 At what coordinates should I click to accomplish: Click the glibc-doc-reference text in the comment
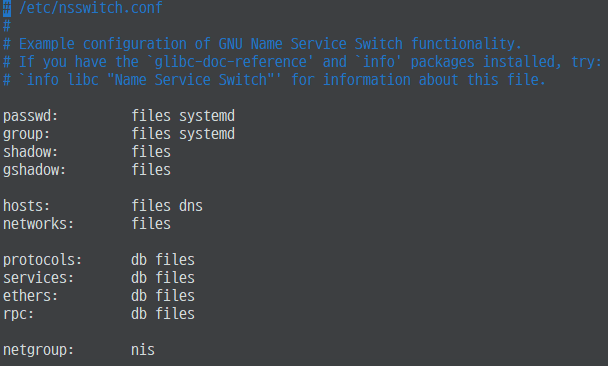coord(230,62)
